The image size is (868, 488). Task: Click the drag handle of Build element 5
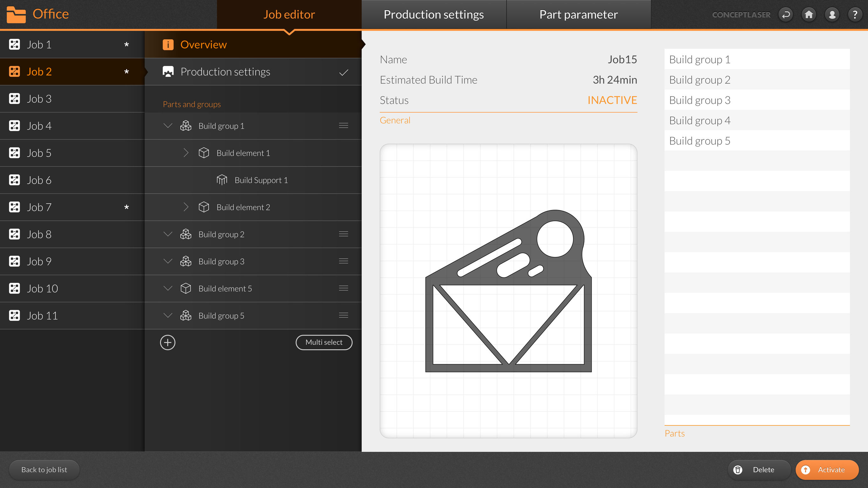tap(343, 288)
